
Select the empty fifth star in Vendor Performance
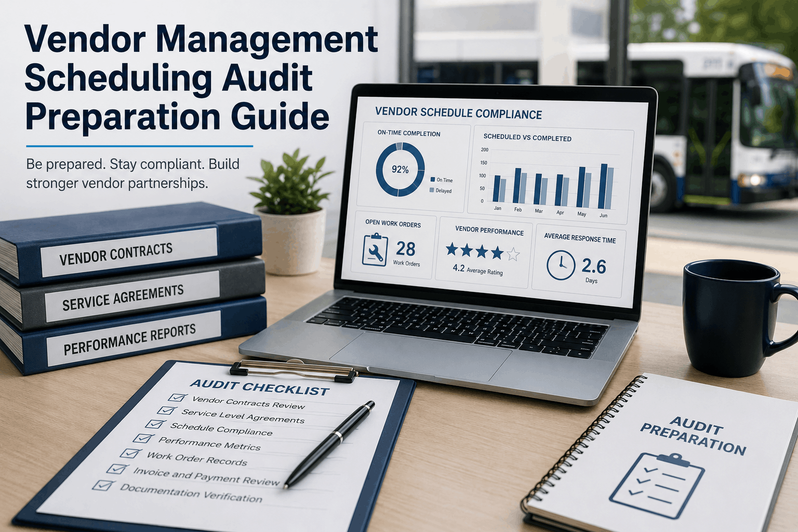point(513,254)
